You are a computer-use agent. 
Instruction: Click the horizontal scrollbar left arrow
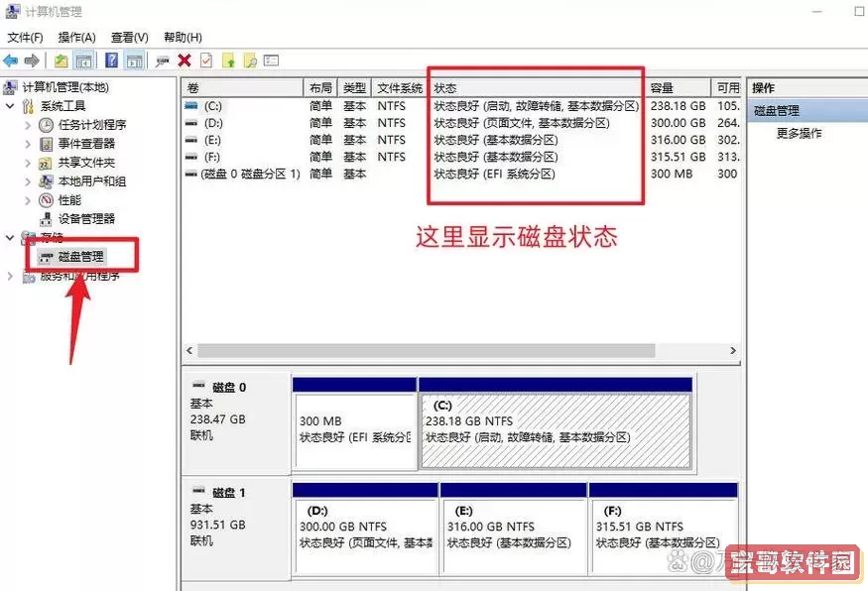click(x=189, y=350)
